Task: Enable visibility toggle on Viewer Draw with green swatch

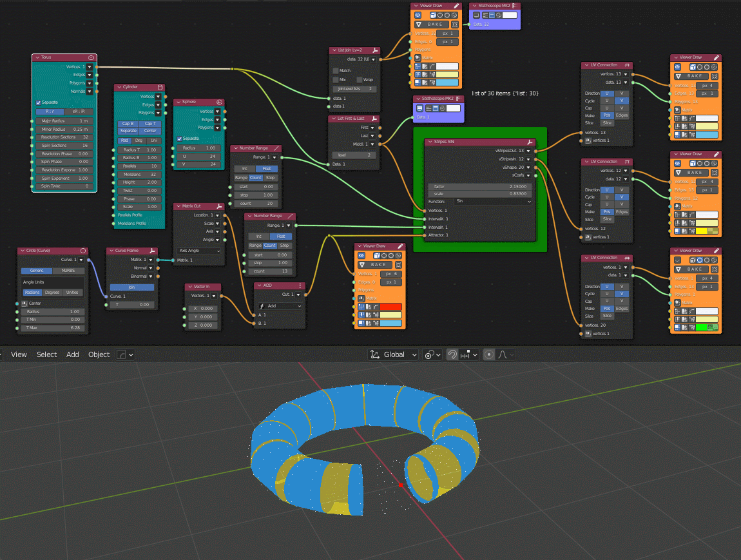Action: click(678, 260)
